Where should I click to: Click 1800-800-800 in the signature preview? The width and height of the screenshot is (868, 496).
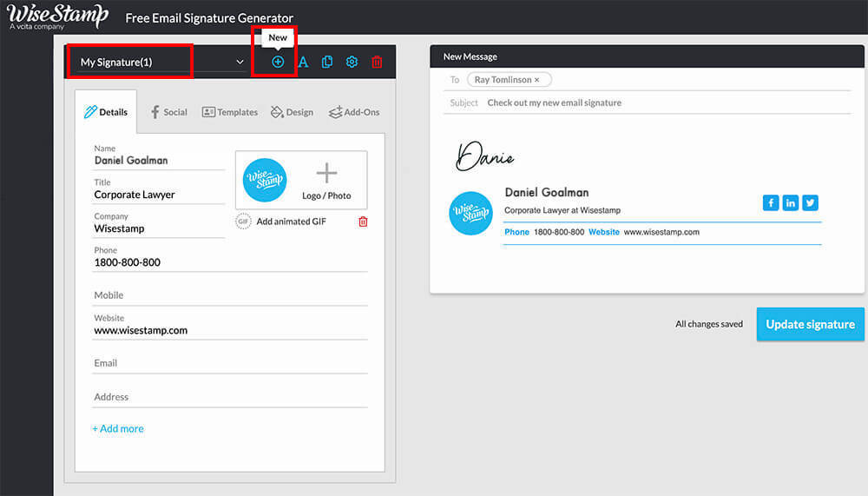(559, 232)
